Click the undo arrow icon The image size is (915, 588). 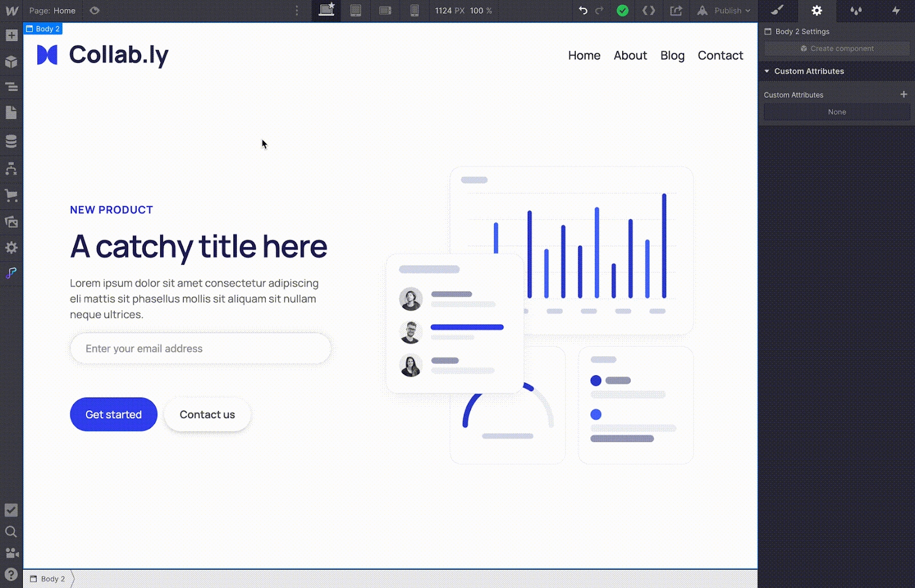tap(583, 10)
